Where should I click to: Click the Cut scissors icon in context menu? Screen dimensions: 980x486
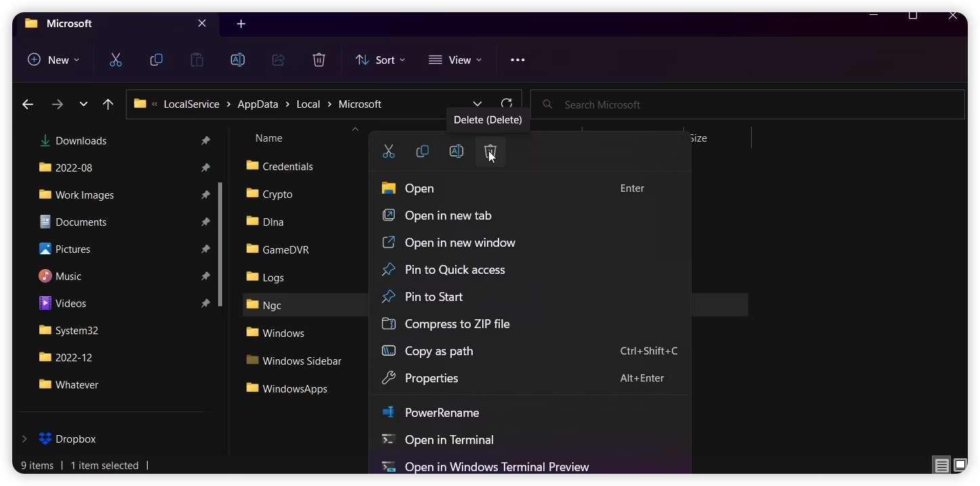(x=389, y=151)
